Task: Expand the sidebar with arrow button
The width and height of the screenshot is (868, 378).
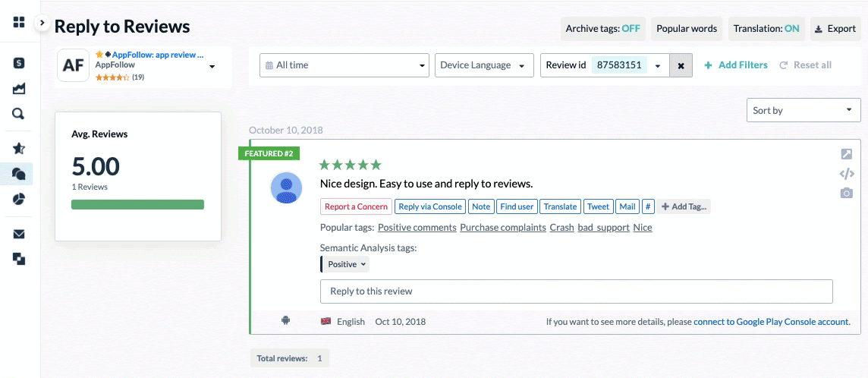Action: [42, 24]
